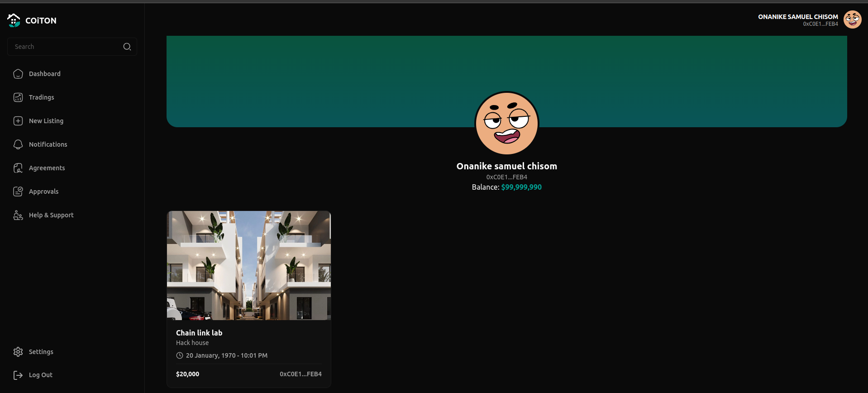
Task: Click the Tradings chart icon
Action: click(18, 97)
